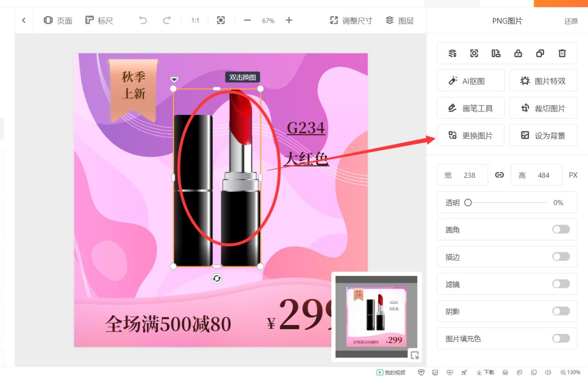
Task: Open the 图片特效 image effects tool
Action: point(543,80)
